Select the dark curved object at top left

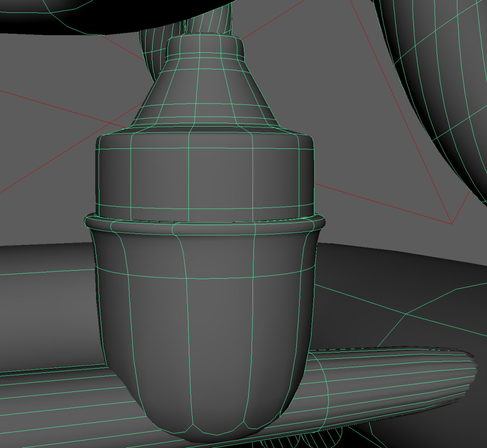pyautogui.click(x=71, y=14)
